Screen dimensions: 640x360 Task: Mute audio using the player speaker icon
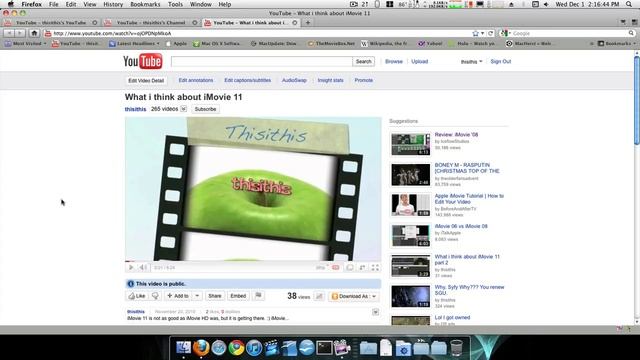tap(143, 268)
